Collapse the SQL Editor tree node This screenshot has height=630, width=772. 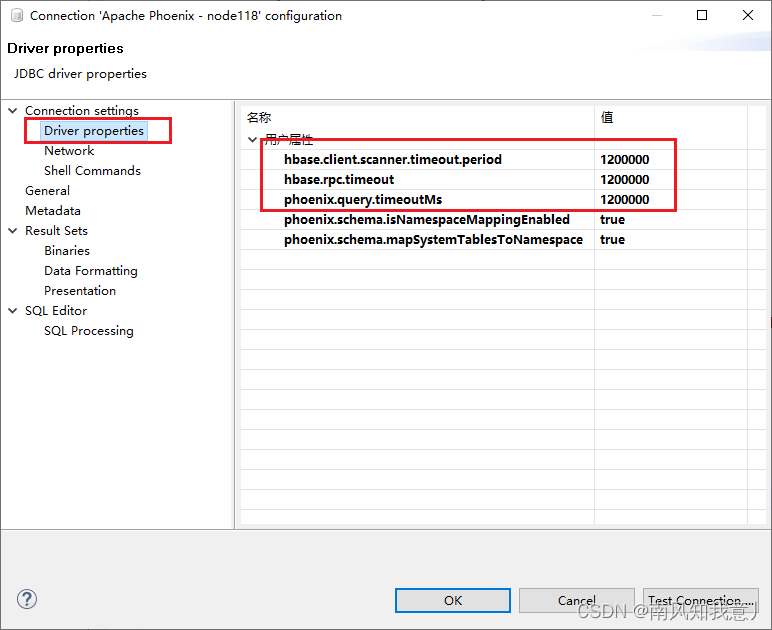click(13, 311)
